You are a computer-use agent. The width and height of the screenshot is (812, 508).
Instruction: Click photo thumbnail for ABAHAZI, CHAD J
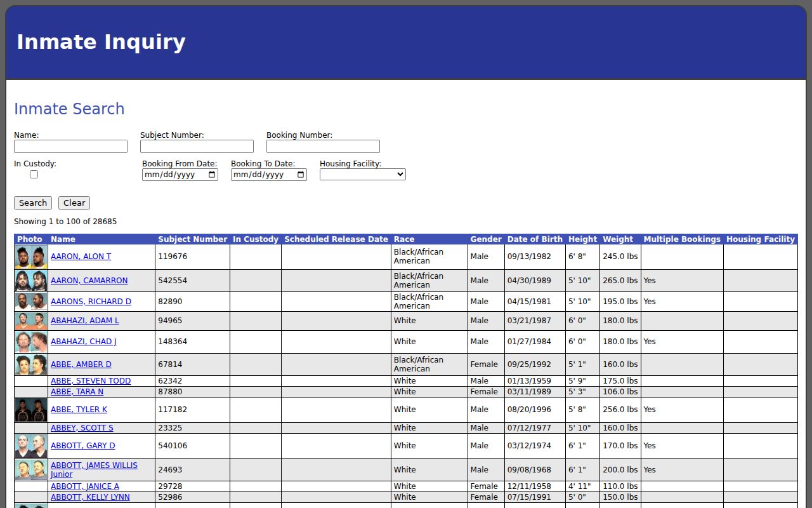pyautogui.click(x=31, y=342)
